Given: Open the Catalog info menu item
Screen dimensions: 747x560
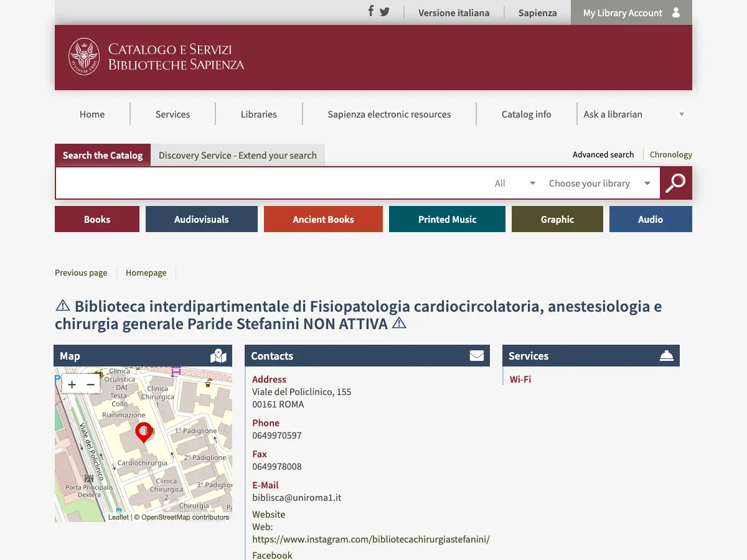Looking at the screenshot, I should (x=527, y=114).
